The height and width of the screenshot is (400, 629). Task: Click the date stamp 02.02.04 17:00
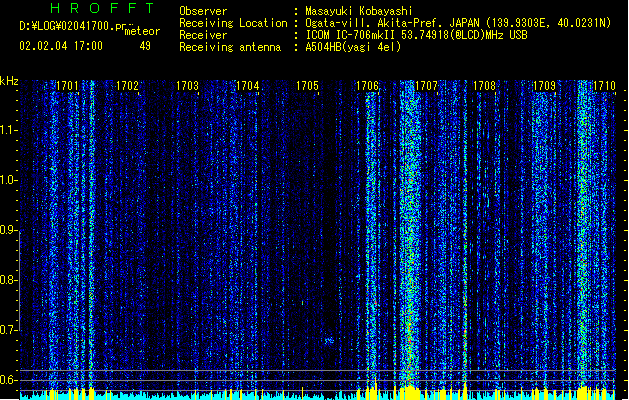(61, 46)
